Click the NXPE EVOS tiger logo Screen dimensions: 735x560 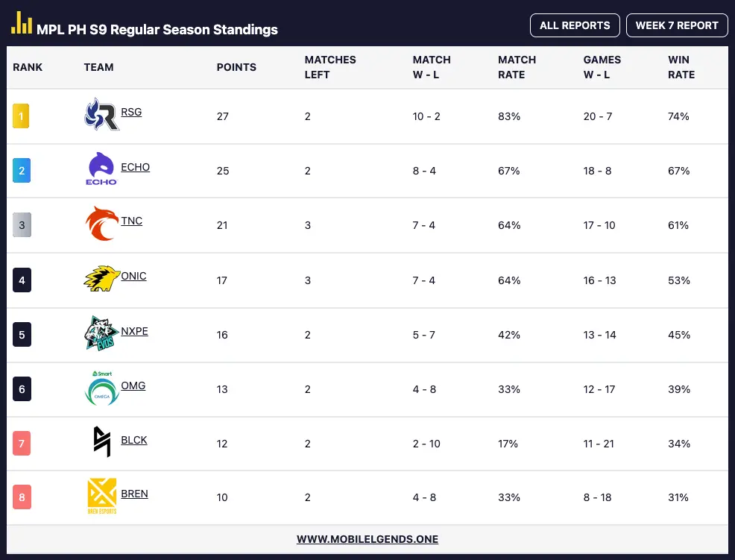click(101, 333)
